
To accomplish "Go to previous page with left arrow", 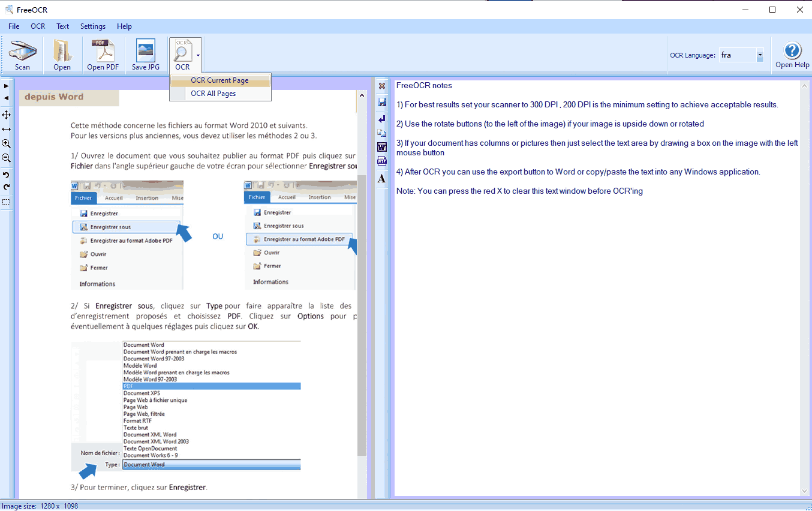I will point(7,98).
